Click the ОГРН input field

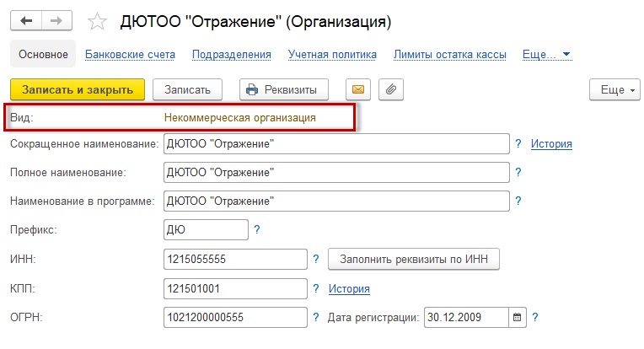(x=235, y=318)
